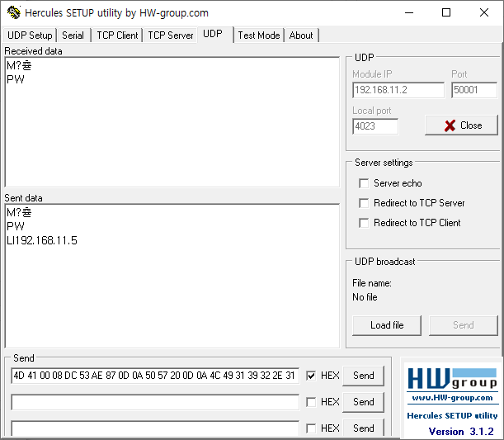Select the Test Mode tab
The image size is (504, 440).
[x=259, y=35]
